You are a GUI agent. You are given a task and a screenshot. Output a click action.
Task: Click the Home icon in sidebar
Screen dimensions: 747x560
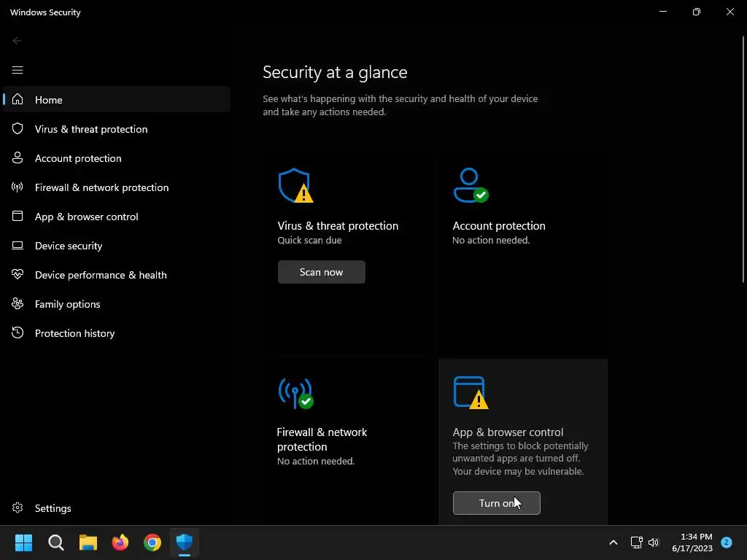[18, 99]
